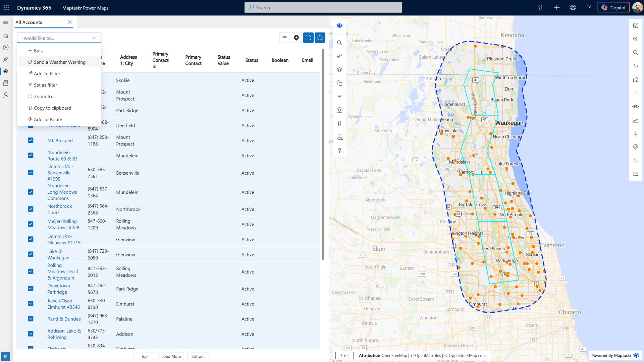Click the blue refresh grid button
644x362 pixels.
[x=320, y=38]
